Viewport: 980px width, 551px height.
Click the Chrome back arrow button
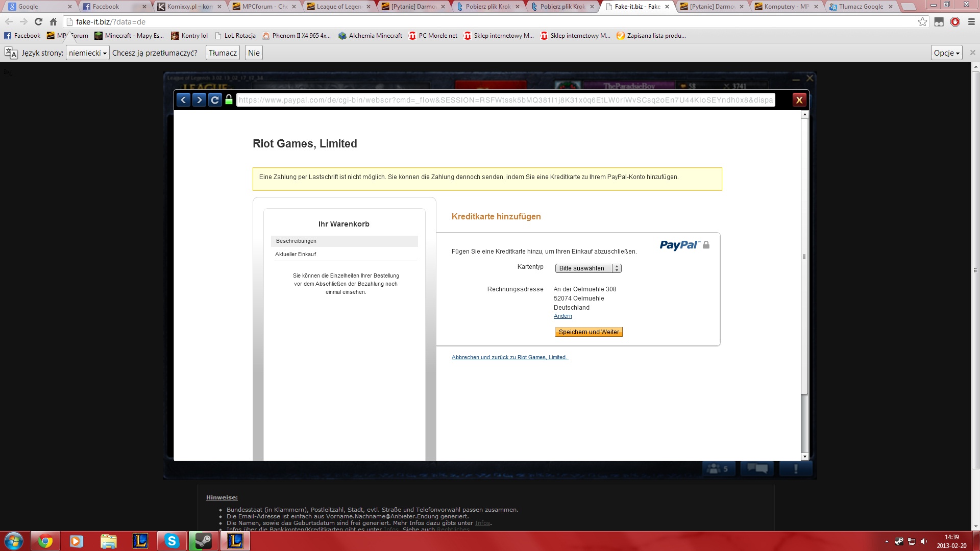9,22
